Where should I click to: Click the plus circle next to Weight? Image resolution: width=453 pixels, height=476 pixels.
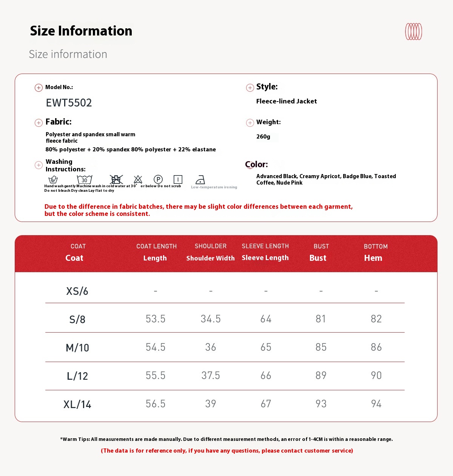click(250, 123)
